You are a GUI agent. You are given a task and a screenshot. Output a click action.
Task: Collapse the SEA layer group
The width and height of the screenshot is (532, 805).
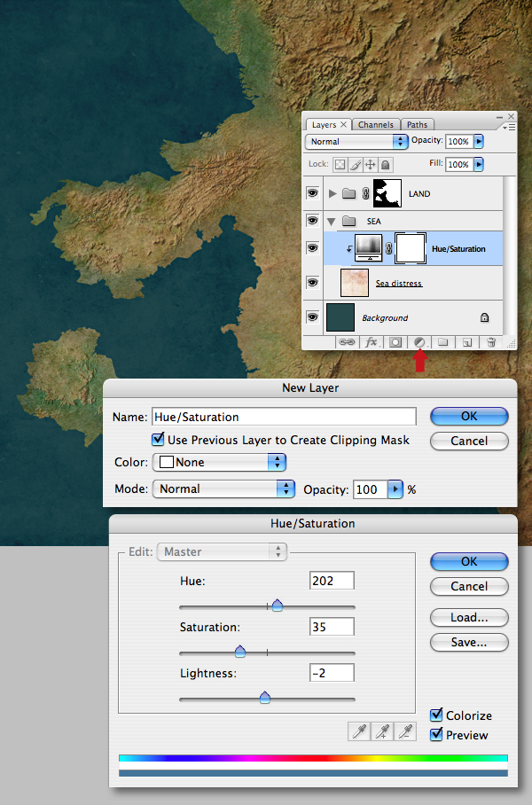(x=332, y=222)
